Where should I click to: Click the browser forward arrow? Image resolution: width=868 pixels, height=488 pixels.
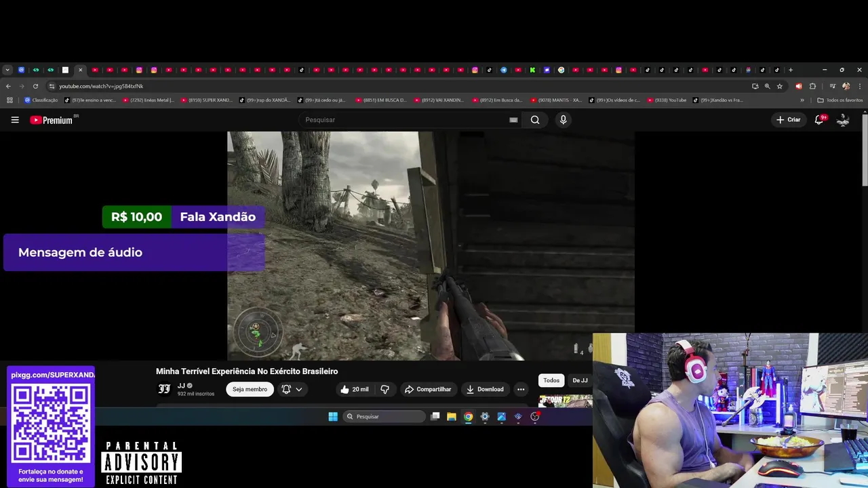pyautogui.click(x=22, y=86)
